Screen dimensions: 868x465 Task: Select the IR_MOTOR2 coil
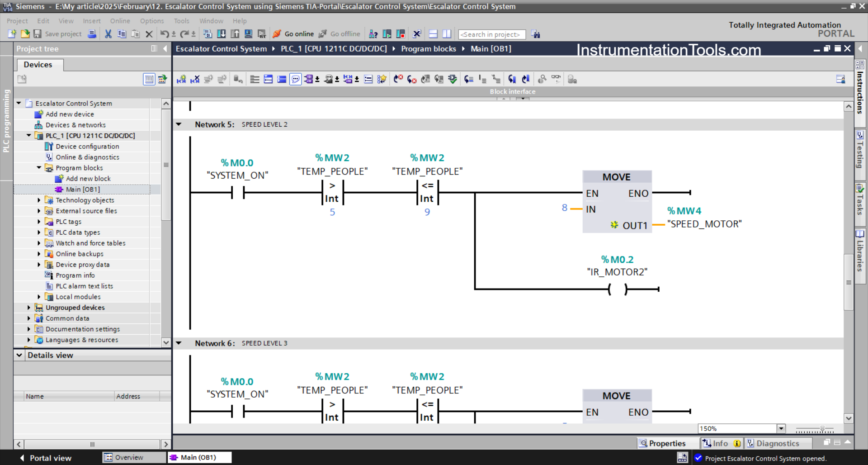(x=618, y=289)
